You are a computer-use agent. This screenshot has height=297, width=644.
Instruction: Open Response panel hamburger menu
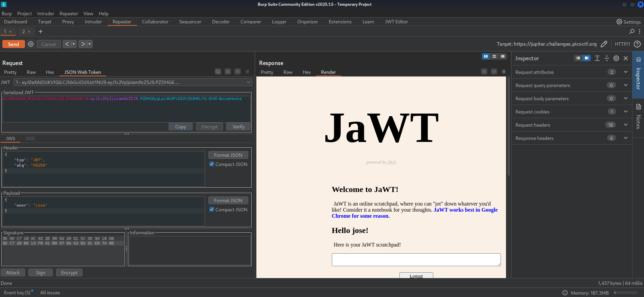[x=504, y=71]
